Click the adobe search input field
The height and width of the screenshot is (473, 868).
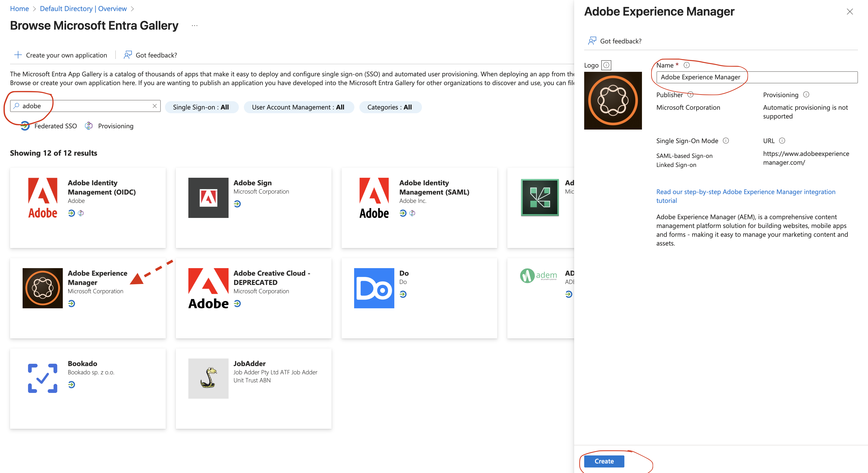click(85, 106)
